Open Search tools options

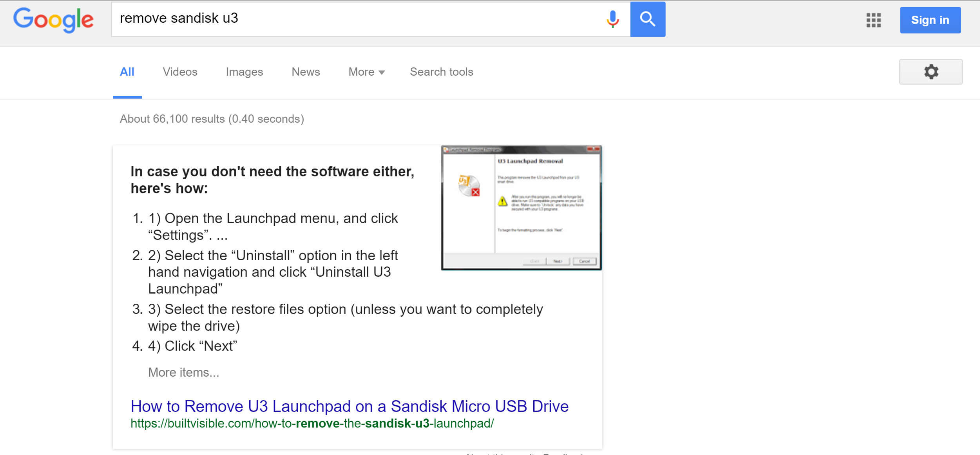click(441, 72)
